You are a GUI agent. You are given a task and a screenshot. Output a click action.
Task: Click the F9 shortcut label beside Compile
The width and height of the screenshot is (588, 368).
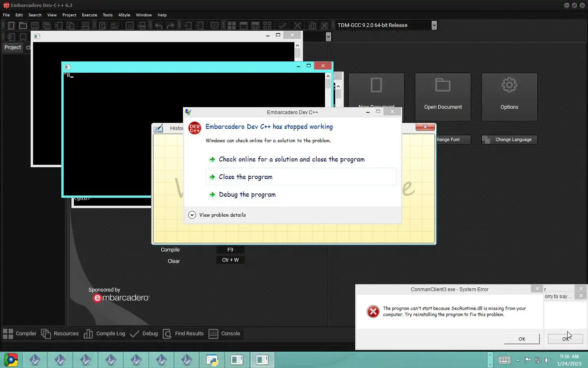pyautogui.click(x=230, y=250)
